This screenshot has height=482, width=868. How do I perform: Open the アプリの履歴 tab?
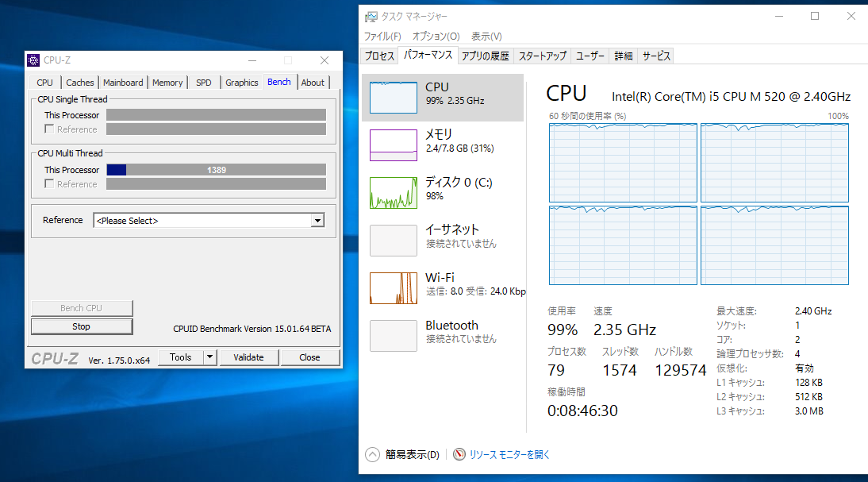(485, 56)
